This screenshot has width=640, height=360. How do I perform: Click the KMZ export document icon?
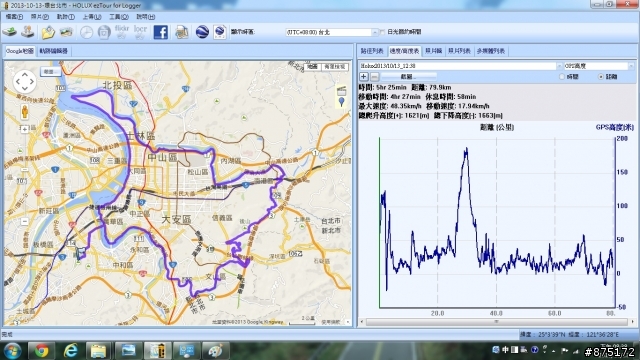click(220, 32)
